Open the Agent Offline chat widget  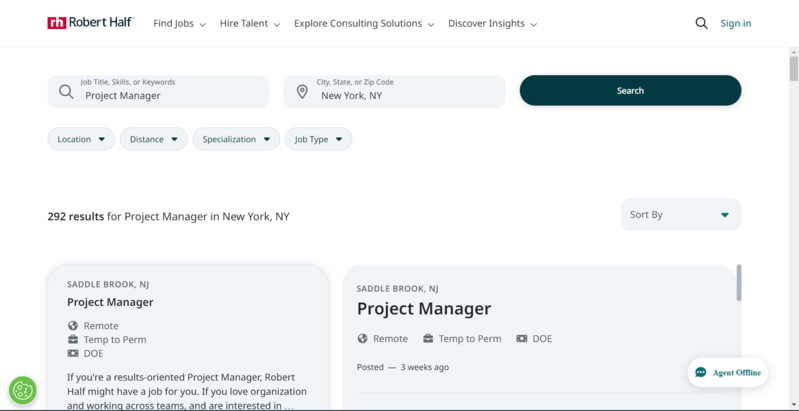point(728,372)
